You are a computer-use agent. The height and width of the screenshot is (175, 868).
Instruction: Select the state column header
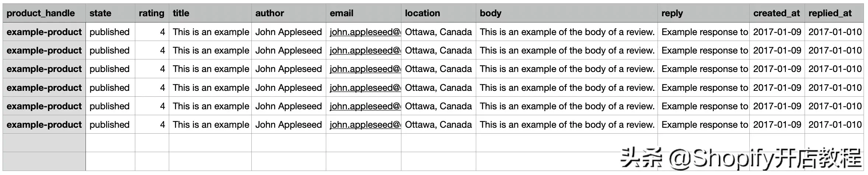point(110,13)
